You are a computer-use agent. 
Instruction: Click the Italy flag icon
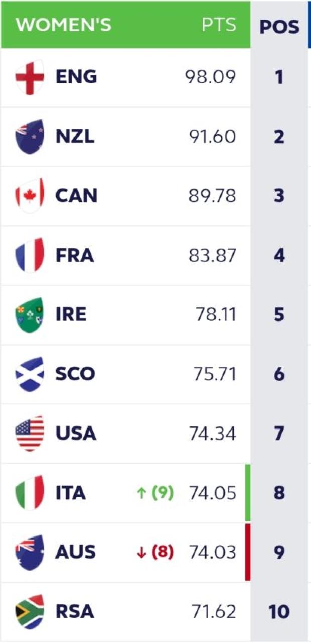(x=30, y=493)
